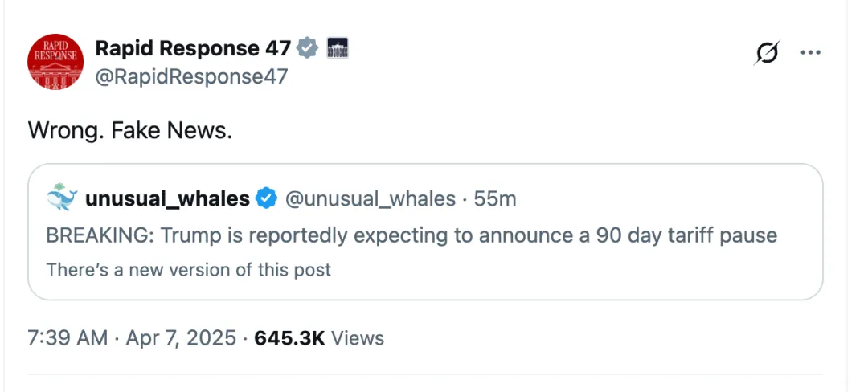Click the 55m timestamp on quoted post
Screen dimensions: 868x392
pyautogui.click(x=495, y=198)
